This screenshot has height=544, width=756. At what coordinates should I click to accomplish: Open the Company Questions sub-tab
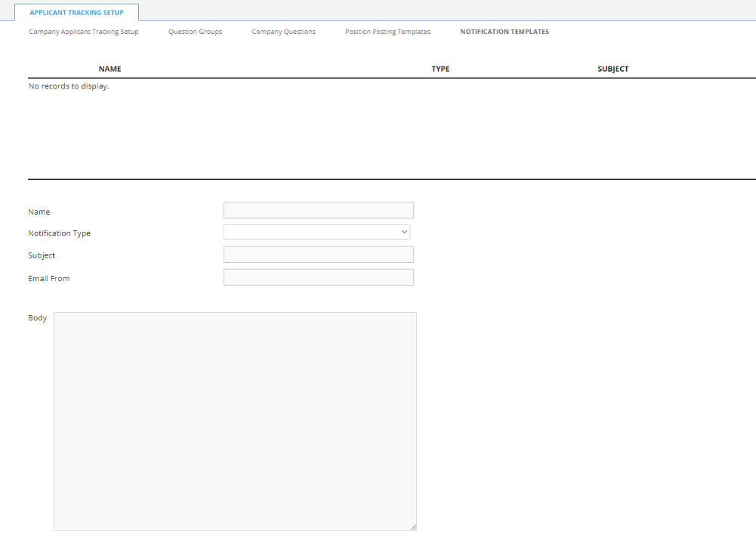[x=283, y=32]
